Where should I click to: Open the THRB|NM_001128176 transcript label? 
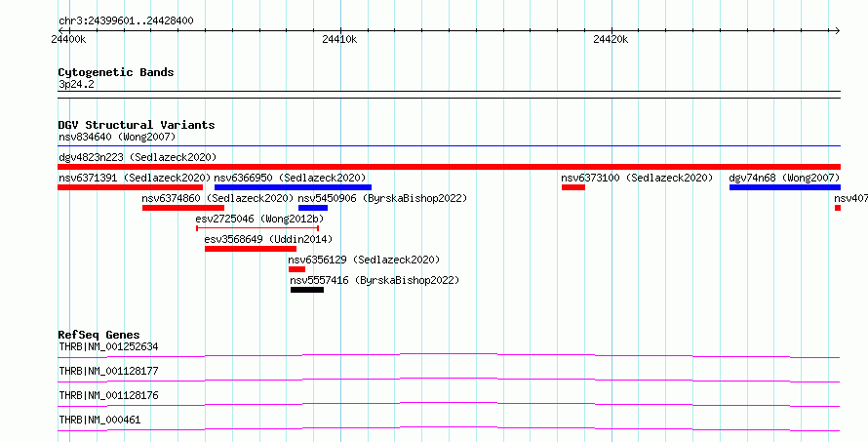(x=108, y=395)
